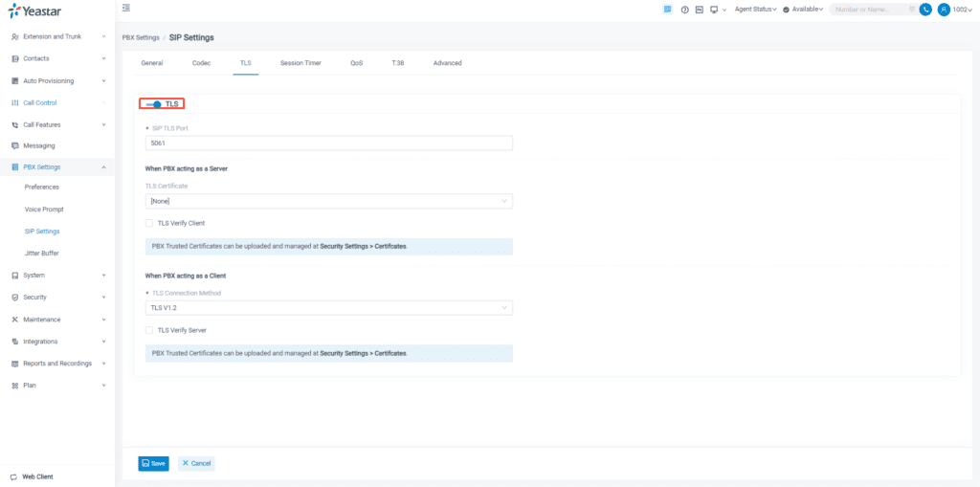Click the monitor icon in top bar
This screenshot has width=980, height=487.
714,10
